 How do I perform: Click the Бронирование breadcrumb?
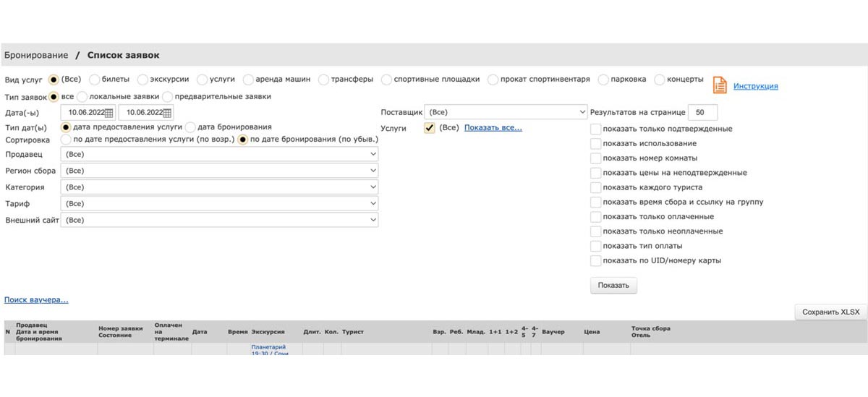tap(36, 55)
